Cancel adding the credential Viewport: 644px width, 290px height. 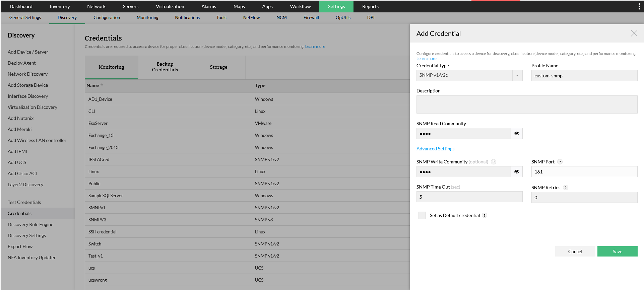click(575, 251)
